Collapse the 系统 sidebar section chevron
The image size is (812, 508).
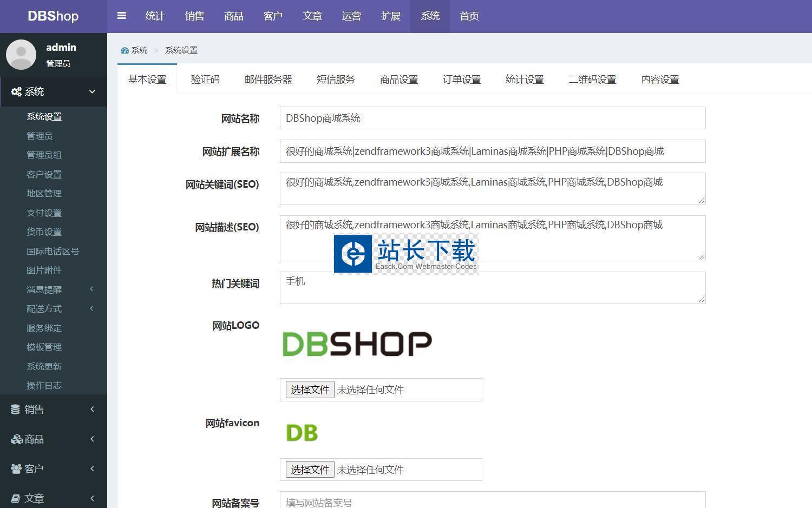(x=92, y=91)
